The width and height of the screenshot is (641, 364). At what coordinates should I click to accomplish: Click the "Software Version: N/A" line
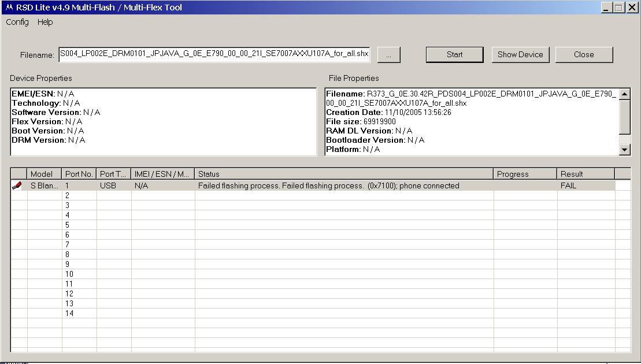coord(56,112)
